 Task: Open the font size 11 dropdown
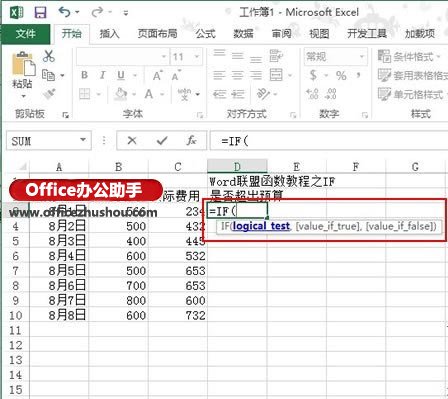(197, 57)
